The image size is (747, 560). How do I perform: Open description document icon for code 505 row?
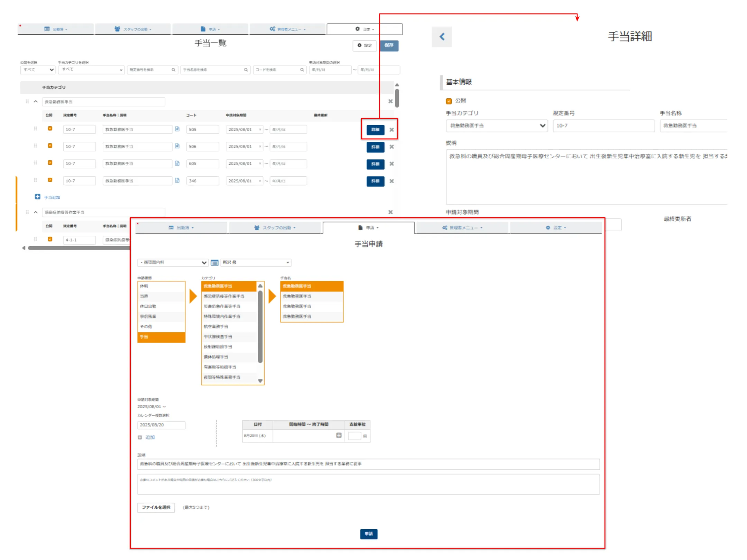click(177, 129)
